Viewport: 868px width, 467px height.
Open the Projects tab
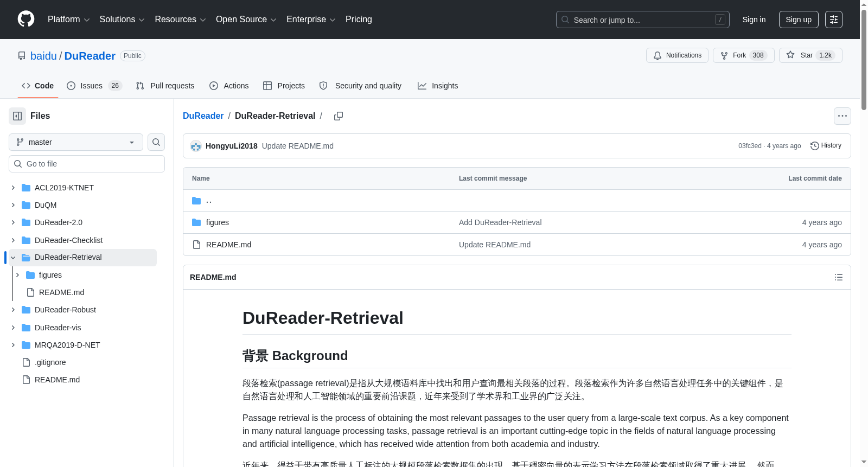pos(284,86)
